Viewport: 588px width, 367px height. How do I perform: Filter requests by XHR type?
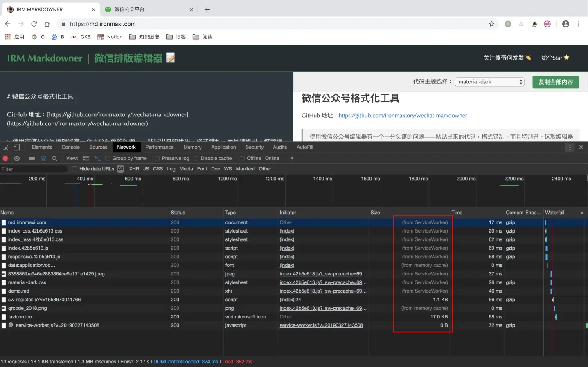[x=134, y=169]
